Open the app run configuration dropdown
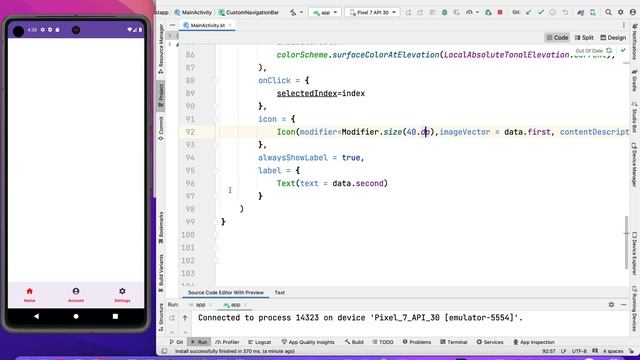The height and width of the screenshot is (360, 640). pos(325,13)
